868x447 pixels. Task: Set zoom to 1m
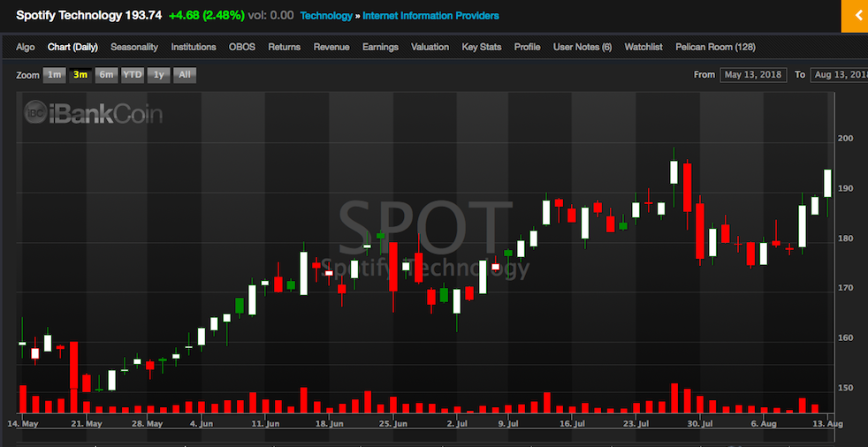(x=54, y=75)
